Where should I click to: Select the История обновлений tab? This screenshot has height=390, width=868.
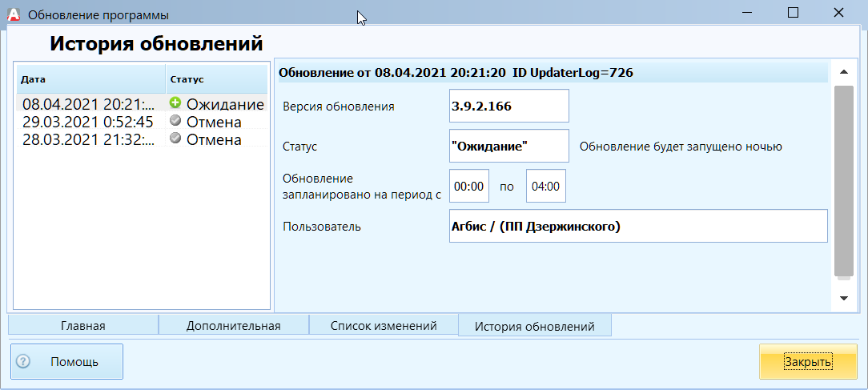[x=535, y=326]
